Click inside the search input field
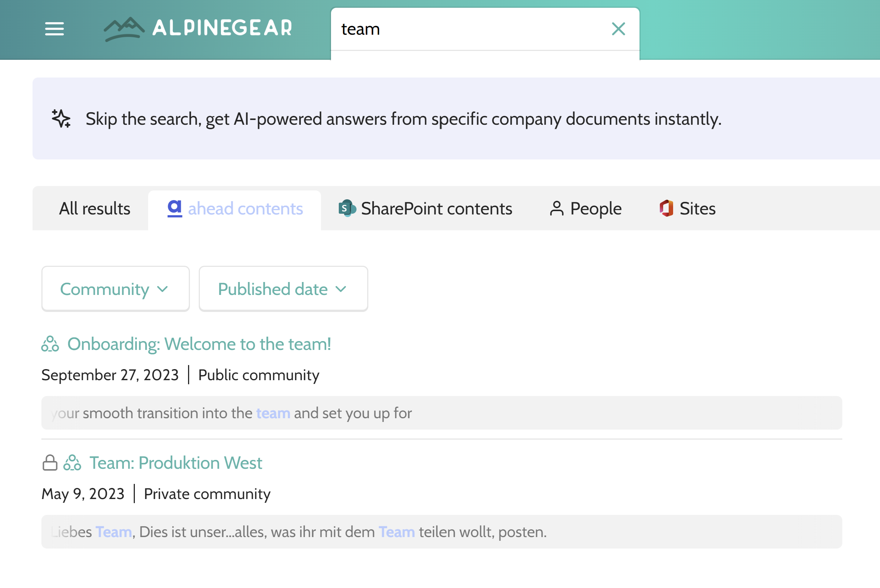The image size is (880, 588). 450,29
